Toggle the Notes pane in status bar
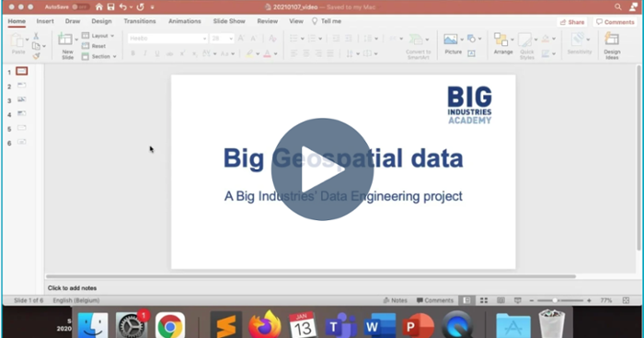This screenshot has height=338, width=644. pos(395,300)
